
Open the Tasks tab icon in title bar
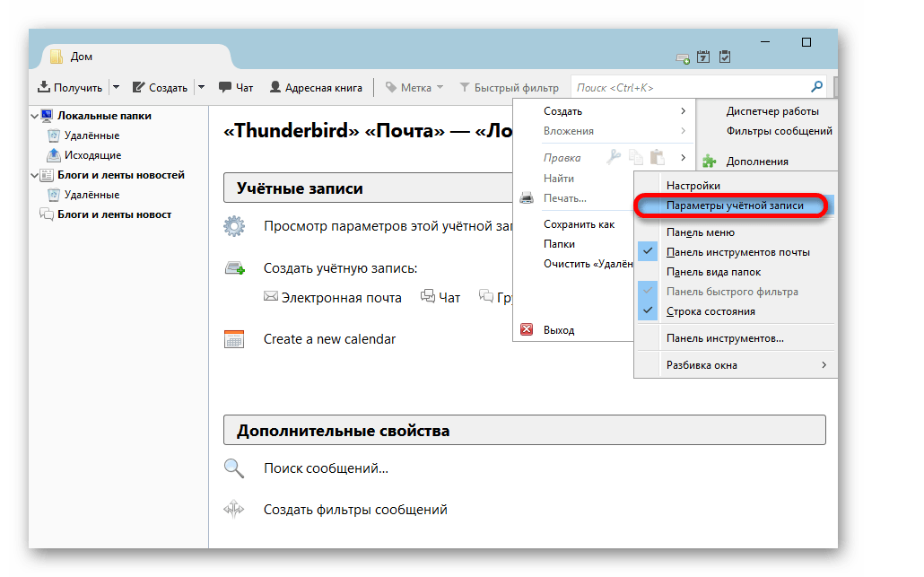(x=725, y=57)
